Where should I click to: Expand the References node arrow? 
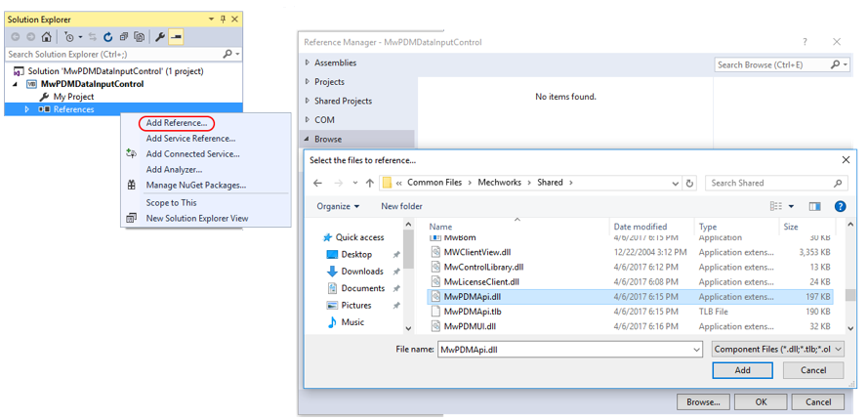coord(27,109)
